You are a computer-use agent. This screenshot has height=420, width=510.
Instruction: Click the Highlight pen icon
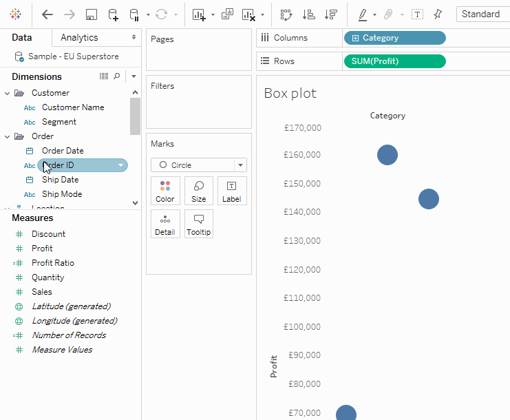tap(363, 14)
